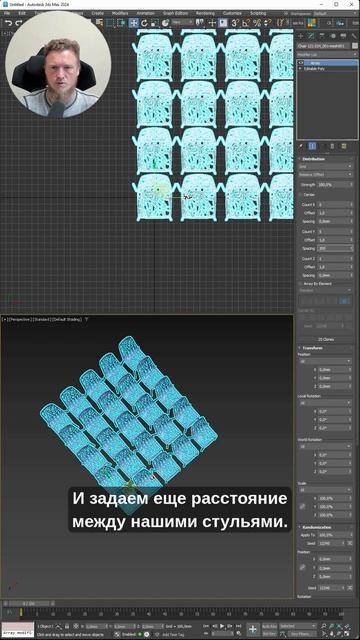This screenshot has width=360, height=640.
Task: Click the Zoom viewport navigation icon
Action: pyautogui.click(x=323, y=626)
